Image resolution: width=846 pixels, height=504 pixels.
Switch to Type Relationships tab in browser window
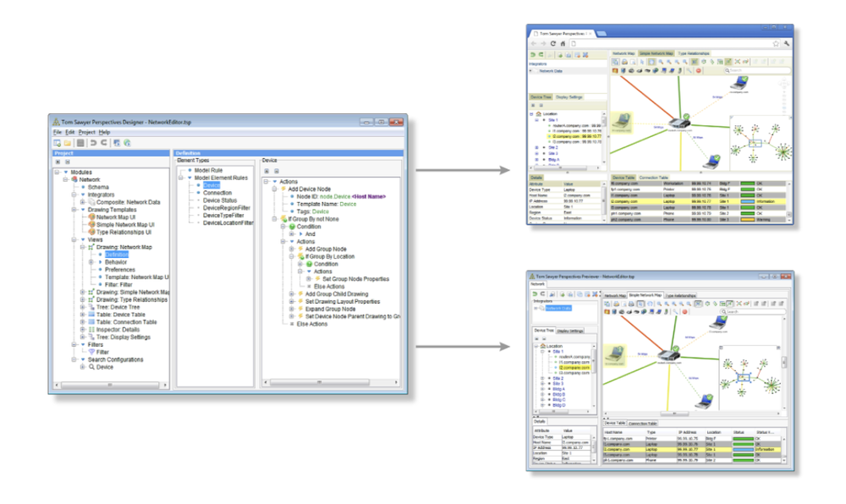click(694, 53)
